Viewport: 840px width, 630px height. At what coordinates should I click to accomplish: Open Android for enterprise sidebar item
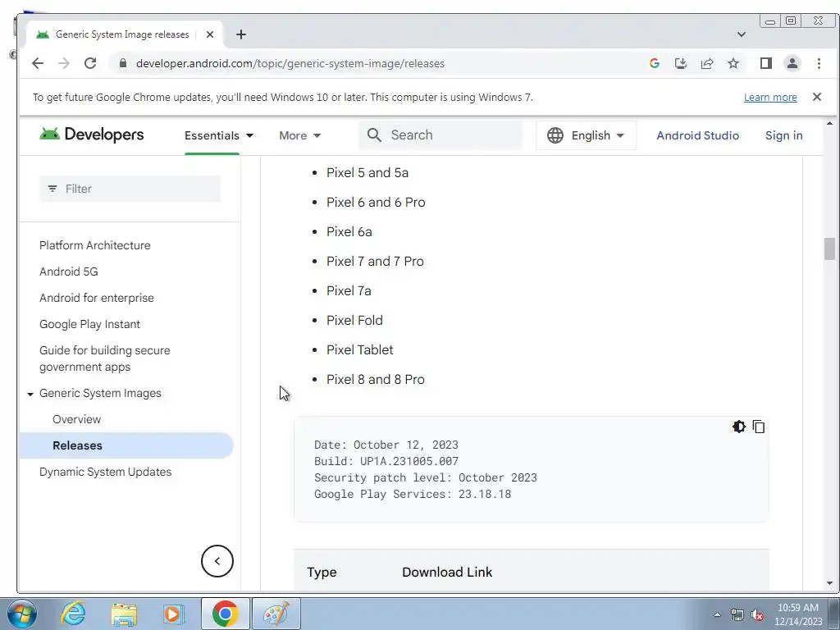97,298
